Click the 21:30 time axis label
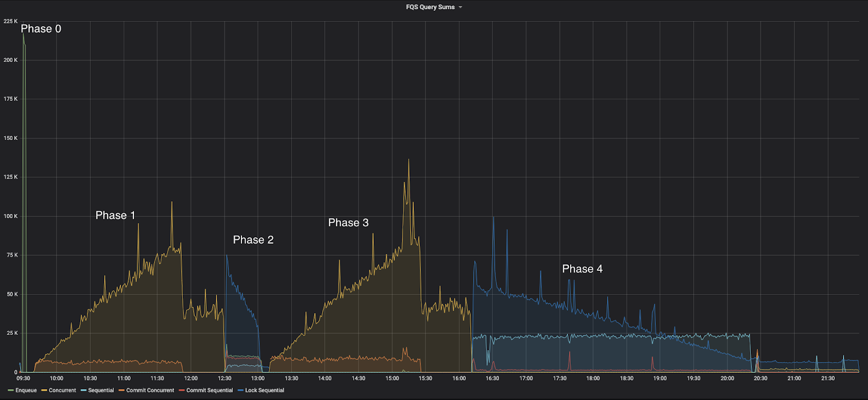The image size is (868, 400). point(828,378)
